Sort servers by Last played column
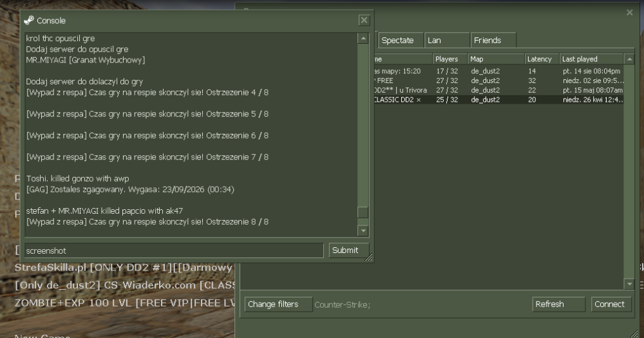Screen dimensions: 644x338 point(591,59)
